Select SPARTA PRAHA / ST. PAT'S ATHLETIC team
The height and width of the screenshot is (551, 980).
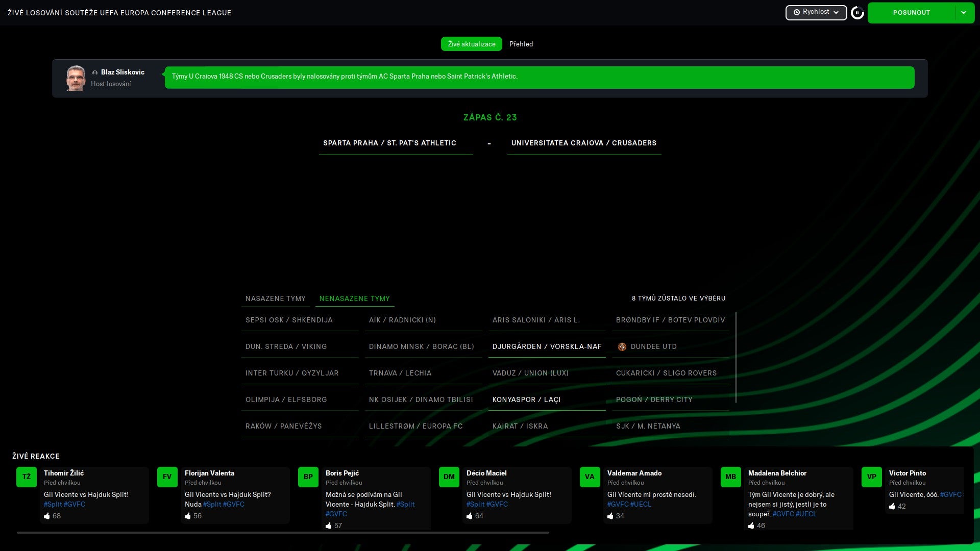[x=396, y=143]
